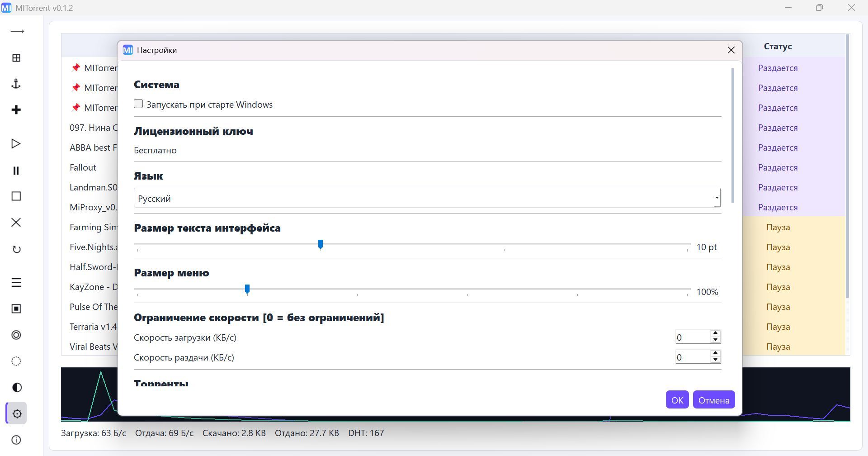Click the X remove icon in sidebar
This screenshot has height=456, width=868.
coord(16,223)
